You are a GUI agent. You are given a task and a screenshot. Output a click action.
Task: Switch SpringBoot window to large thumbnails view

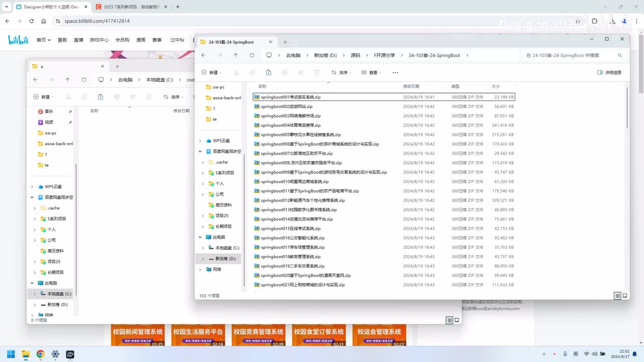point(625,296)
